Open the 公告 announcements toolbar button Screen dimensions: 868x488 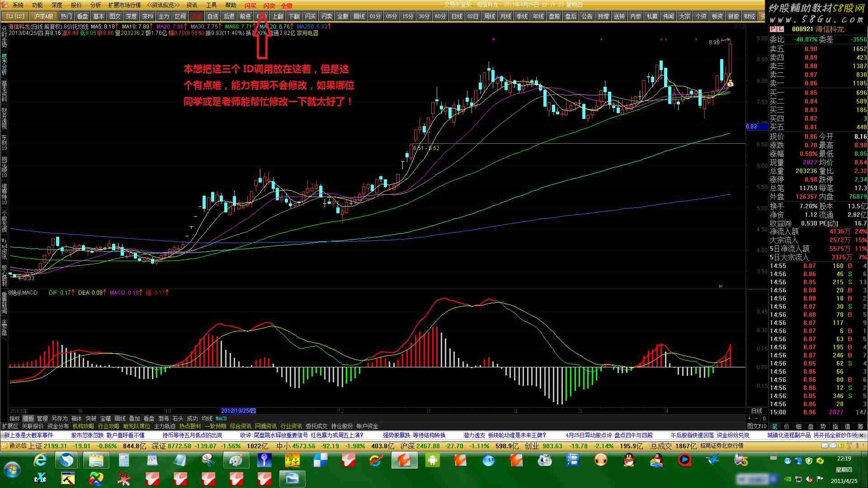pyautogui.click(x=587, y=16)
